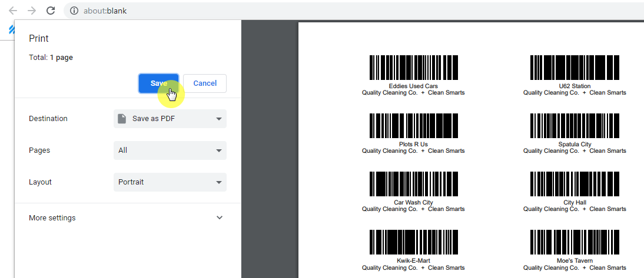Click the Save button
The height and width of the screenshot is (278, 644).
(158, 83)
